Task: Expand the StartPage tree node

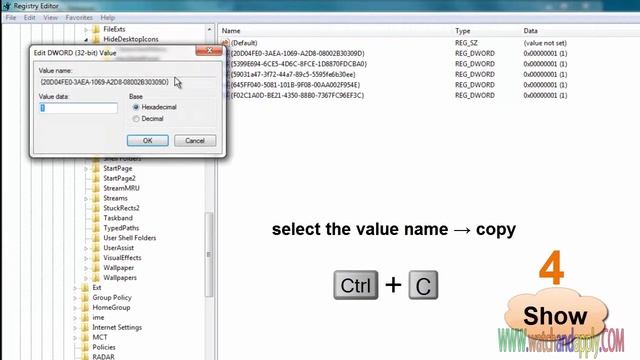Action: (x=86, y=169)
